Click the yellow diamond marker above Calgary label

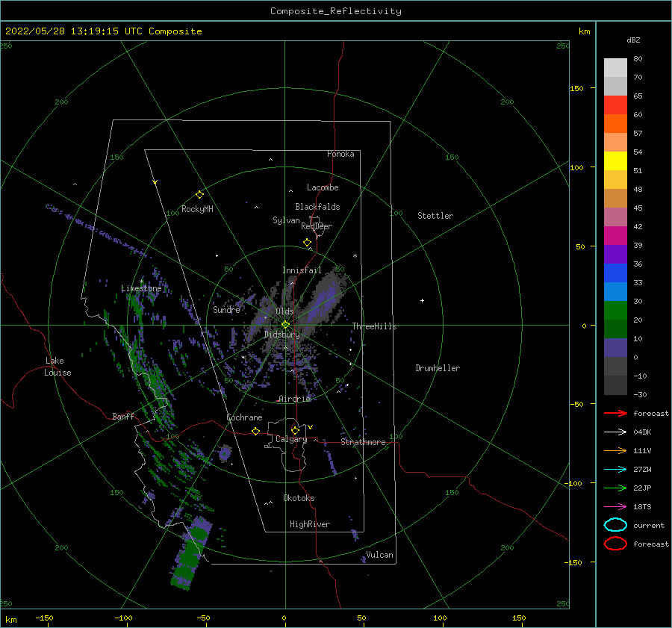click(x=295, y=430)
